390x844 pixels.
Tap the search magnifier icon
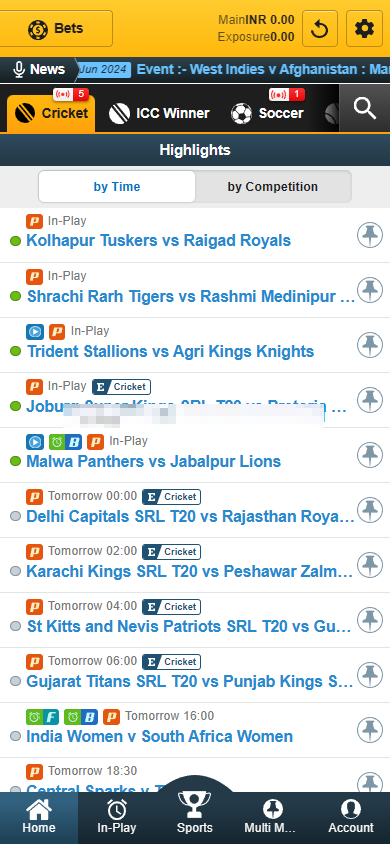pyautogui.click(x=365, y=108)
